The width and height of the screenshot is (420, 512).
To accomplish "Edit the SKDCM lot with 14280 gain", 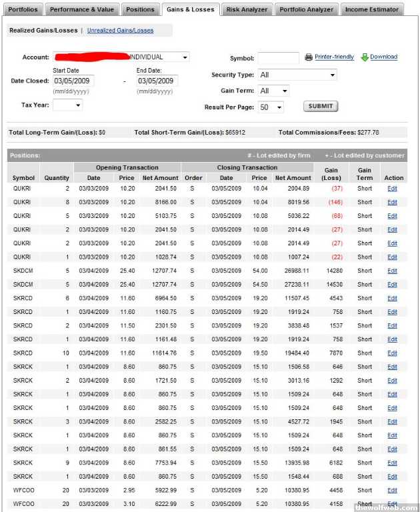I will tap(392, 271).
